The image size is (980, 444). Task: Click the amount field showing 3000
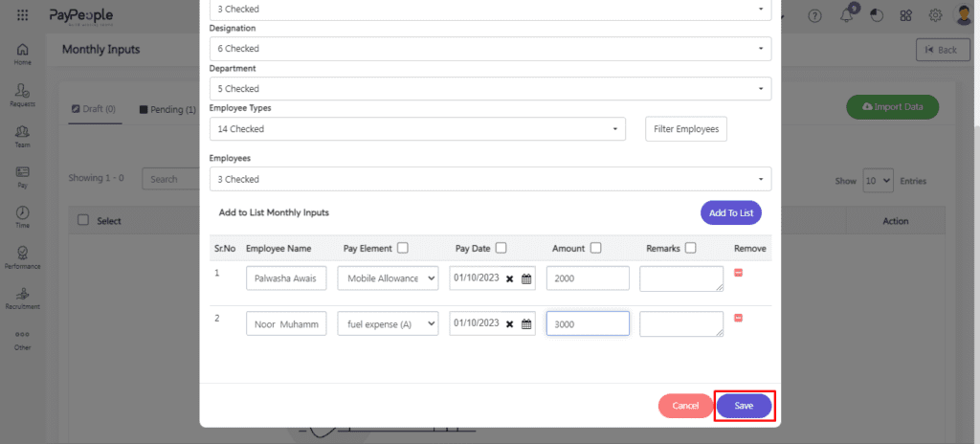[x=587, y=324]
